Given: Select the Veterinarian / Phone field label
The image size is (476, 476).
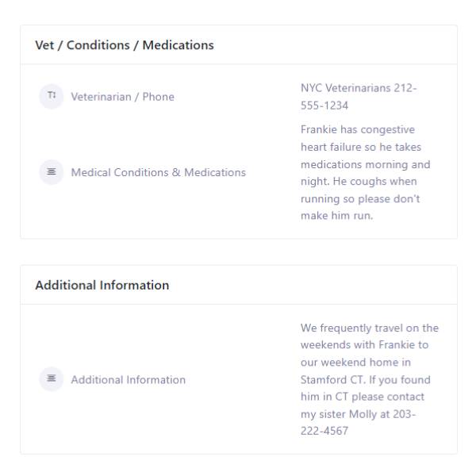Looking at the screenshot, I should [122, 97].
